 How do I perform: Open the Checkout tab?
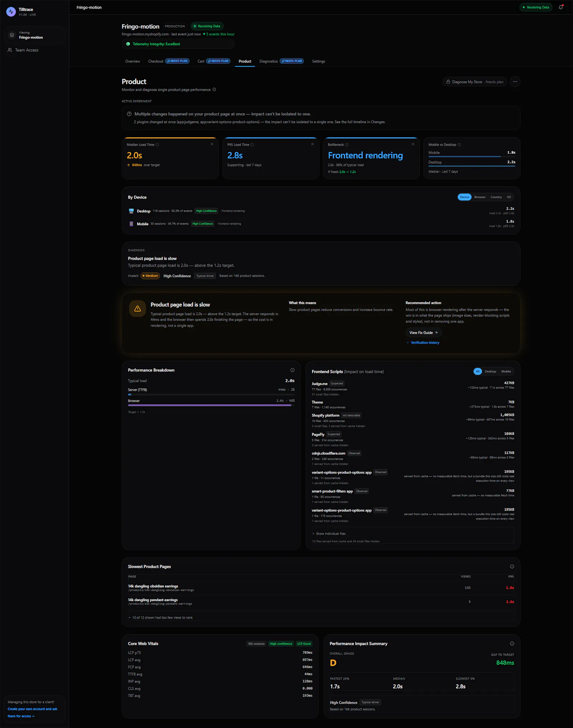[x=168, y=61]
